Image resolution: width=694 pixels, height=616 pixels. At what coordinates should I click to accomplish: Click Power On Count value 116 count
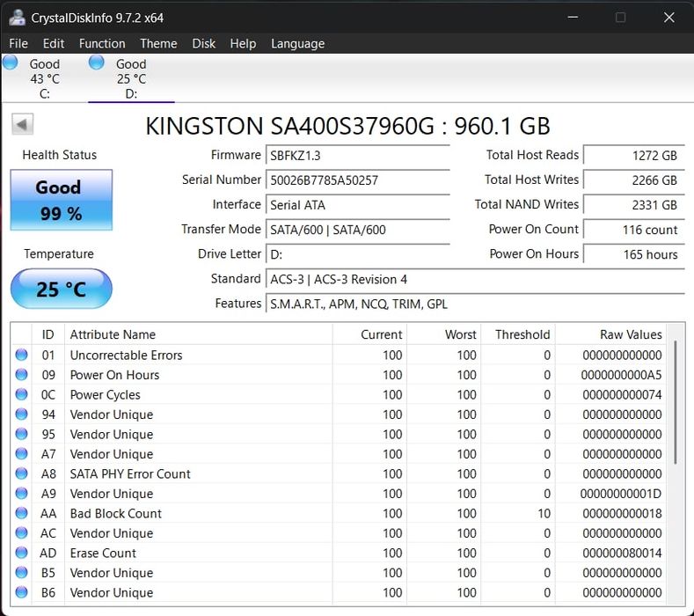pos(634,230)
